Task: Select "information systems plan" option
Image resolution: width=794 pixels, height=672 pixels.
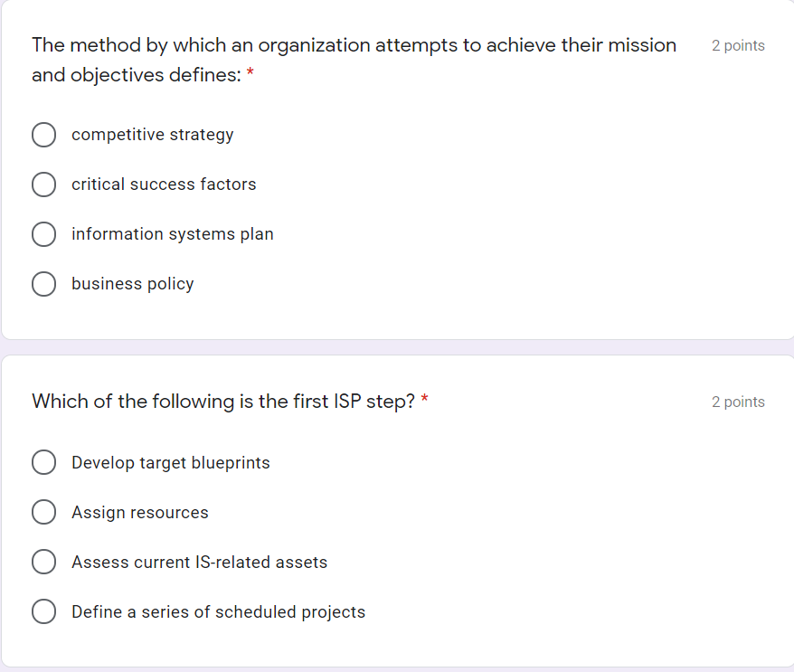Action: pyautogui.click(x=43, y=234)
